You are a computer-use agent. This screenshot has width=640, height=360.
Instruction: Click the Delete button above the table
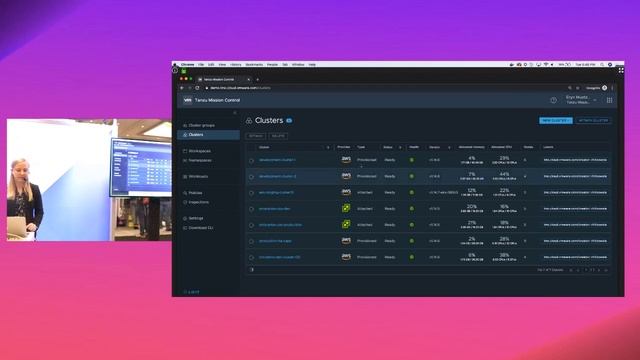pos(278,136)
